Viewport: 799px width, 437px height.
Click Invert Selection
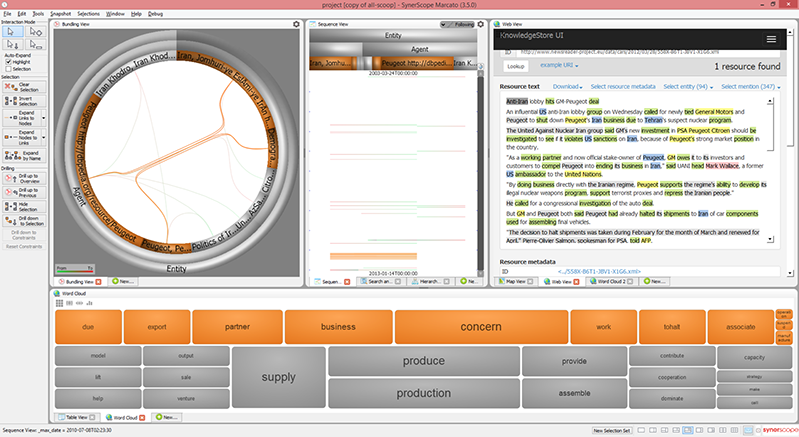click(24, 101)
